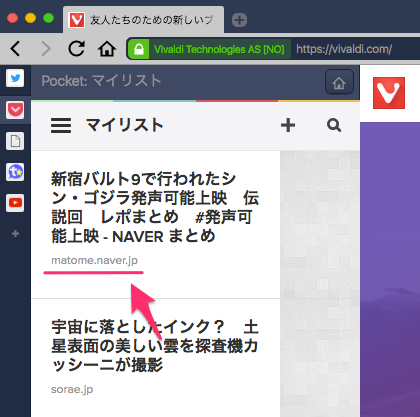Viewport: 420px width, 417px height.
Task: Click the Pocket: マイリスト panel title
Action: [x=101, y=81]
